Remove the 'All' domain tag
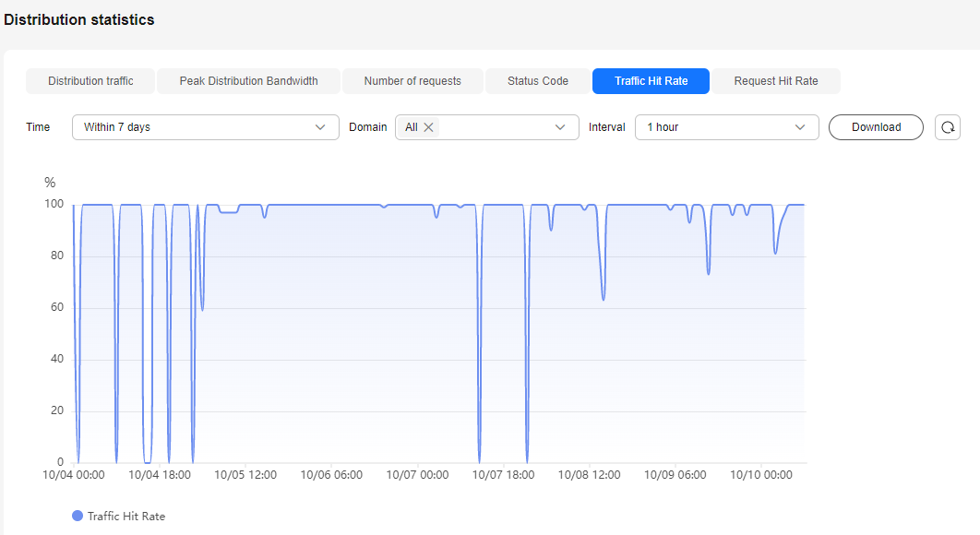The height and width of the screenshot is (535, 980). click(x=429, y=127)
